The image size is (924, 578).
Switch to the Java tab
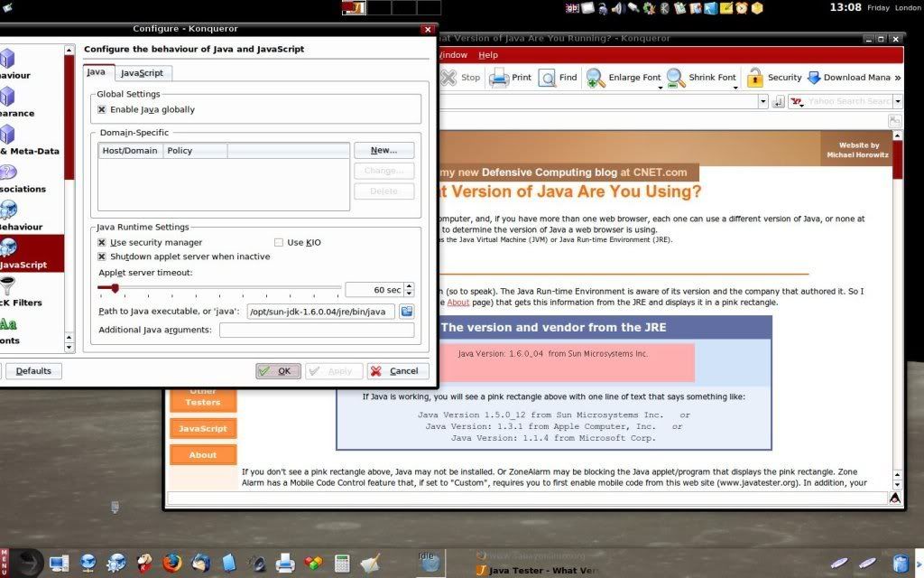tap(96, 72)
